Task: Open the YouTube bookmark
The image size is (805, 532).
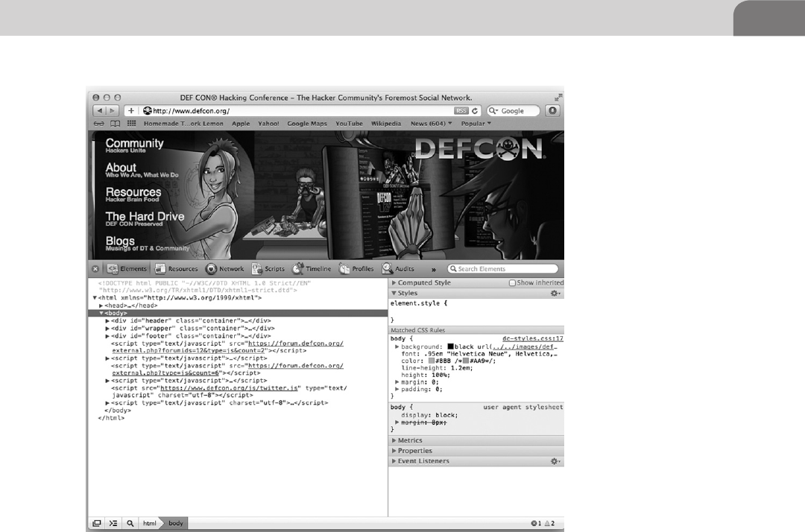Action: [349, 124]
